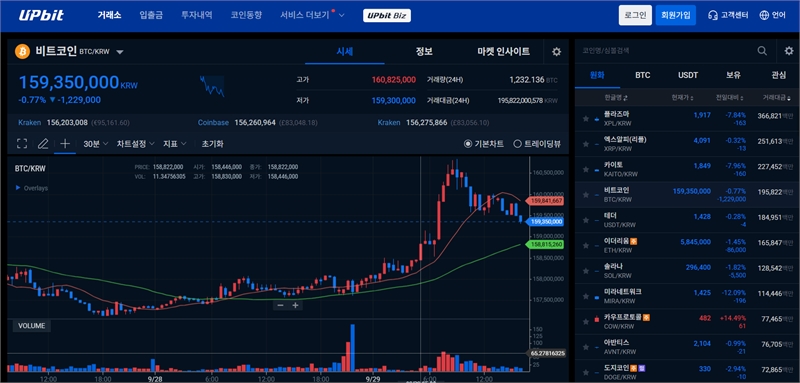
Task: Select the crosshair cursor tool
Action: (65, 144)
